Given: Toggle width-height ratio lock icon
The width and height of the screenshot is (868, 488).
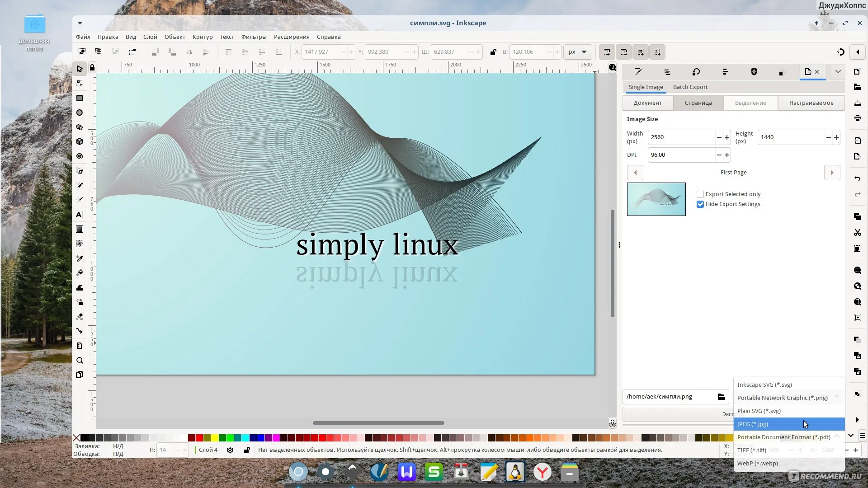Looking at the screenshot, I should tap(493, 52).
